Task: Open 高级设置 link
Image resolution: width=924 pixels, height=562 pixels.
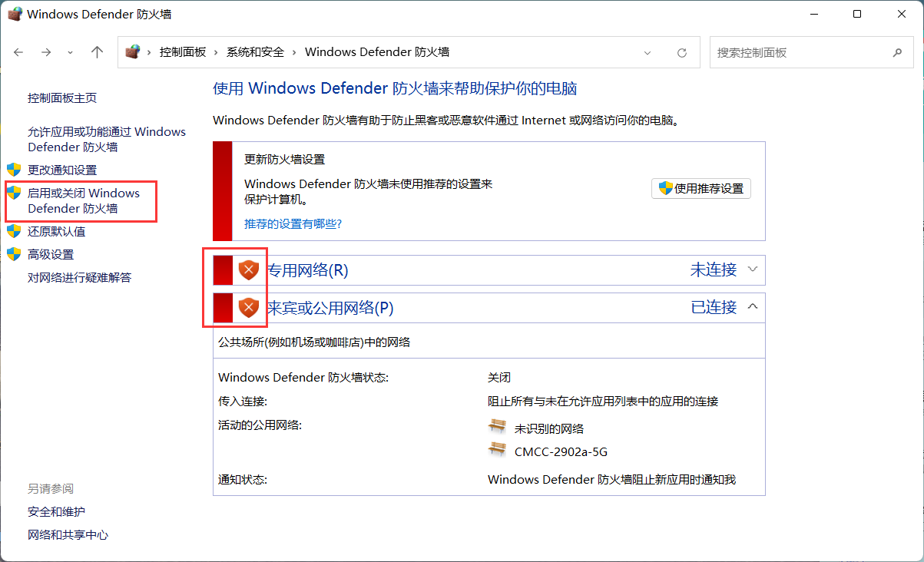Action: point(51,254)
